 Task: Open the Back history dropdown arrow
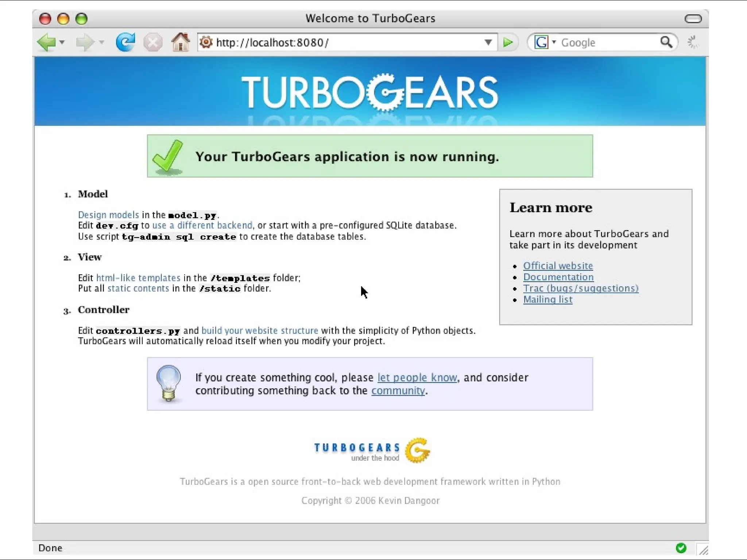62,43
